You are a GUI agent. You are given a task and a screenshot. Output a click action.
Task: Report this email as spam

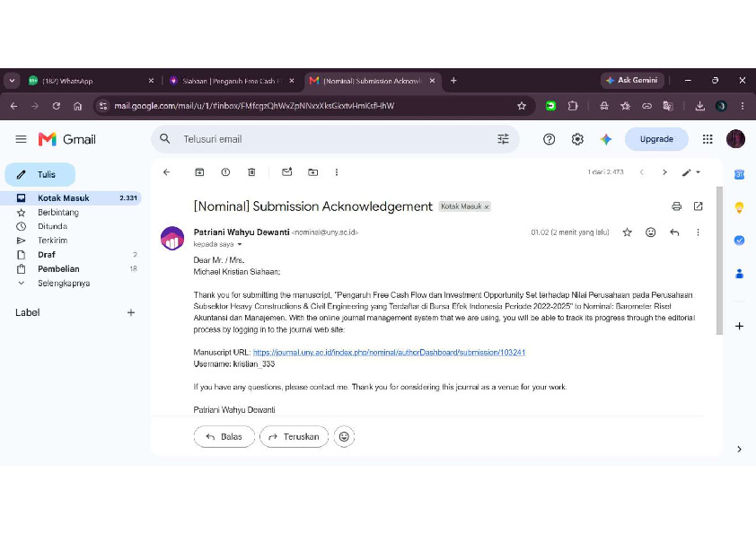point(225,172)
